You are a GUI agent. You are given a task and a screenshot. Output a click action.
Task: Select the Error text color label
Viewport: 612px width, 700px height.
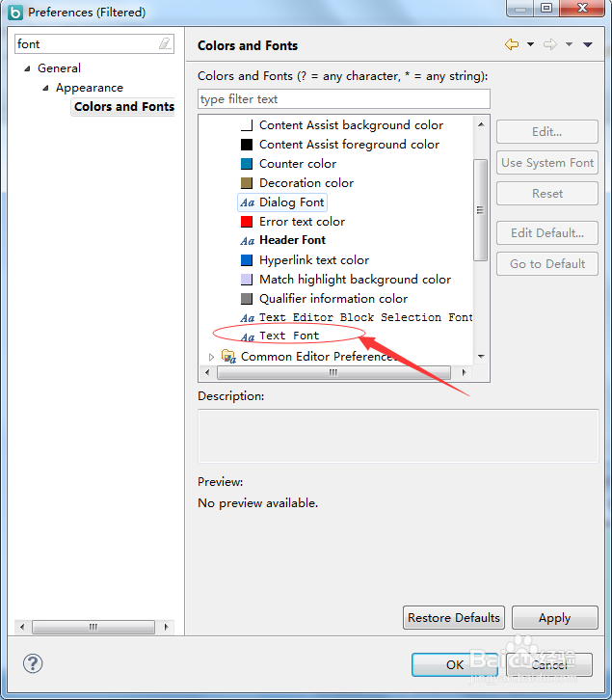coord(302,222)
